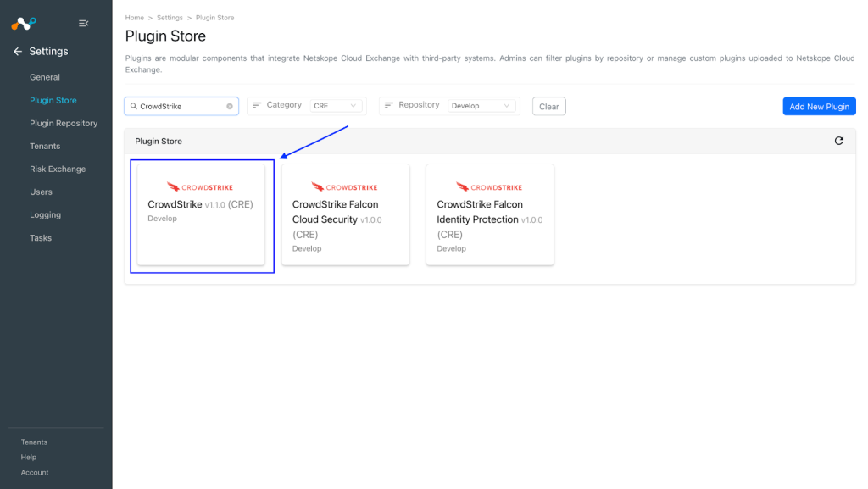This screenshot has width=868, height=489.
Task: Click the Falcon Cloud Security card logo
Action: pyautogui.click(x=344, y=187)
